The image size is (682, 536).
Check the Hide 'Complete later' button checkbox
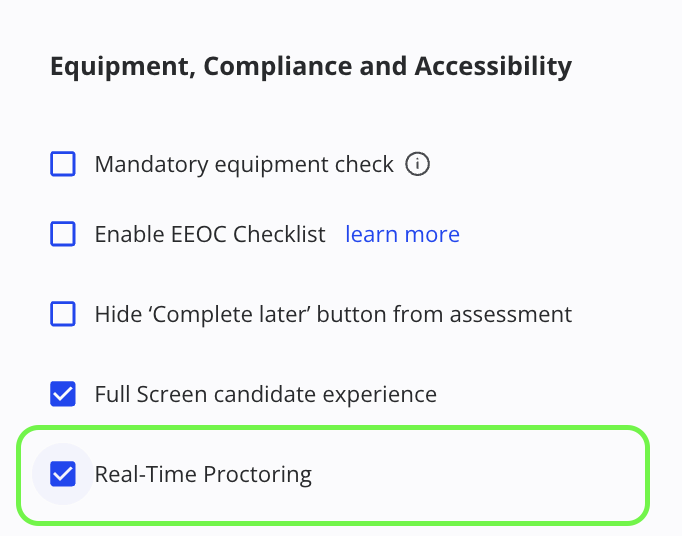click(63, 314)
